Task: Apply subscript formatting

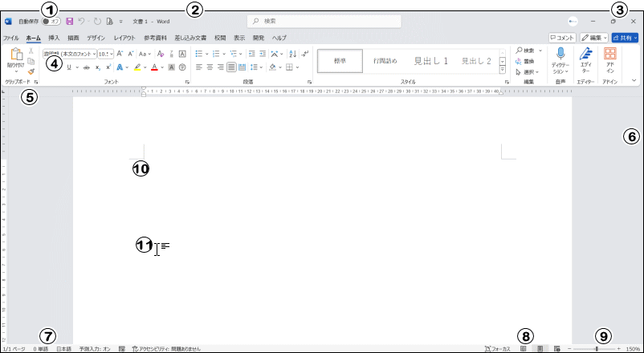Action: pos(98,67)
